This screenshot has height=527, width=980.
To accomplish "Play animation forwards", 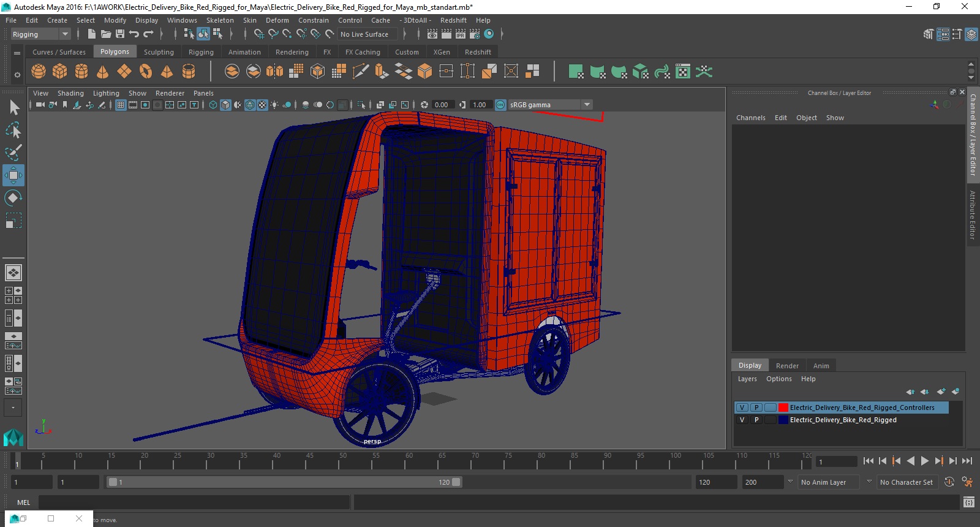I will click(925, 461).
